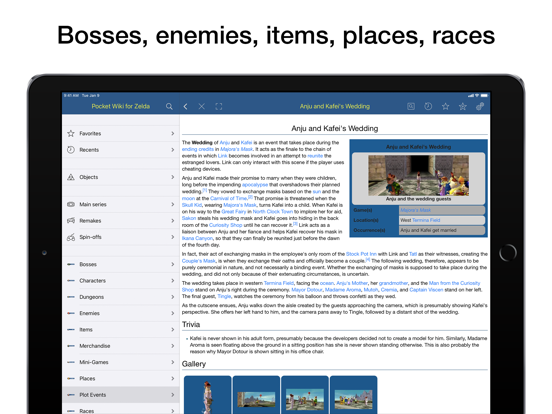The image size is (552, 414).
Task: Go back with the left arrow icon
Action: pyautogui.click(x=186, y=106)
